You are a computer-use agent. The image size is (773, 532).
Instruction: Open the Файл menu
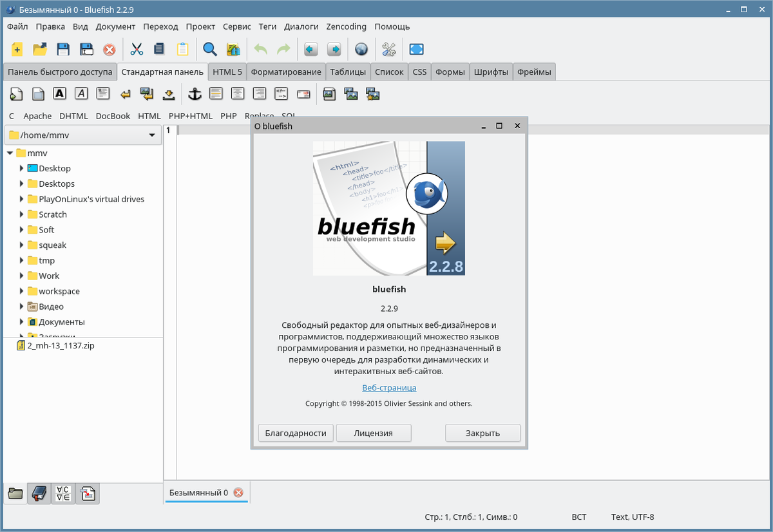[x=17, y=26]
